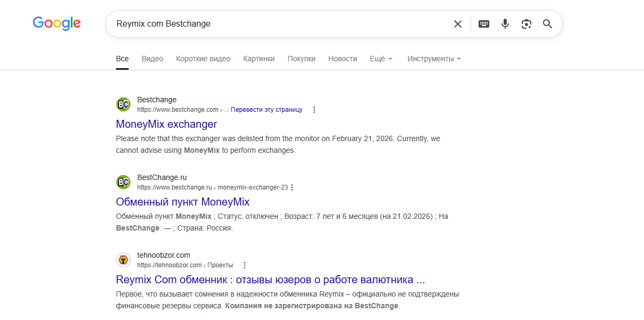644x320 pixels.
Task: Open the on-screen keyboard icon
Action: point(484,24)
